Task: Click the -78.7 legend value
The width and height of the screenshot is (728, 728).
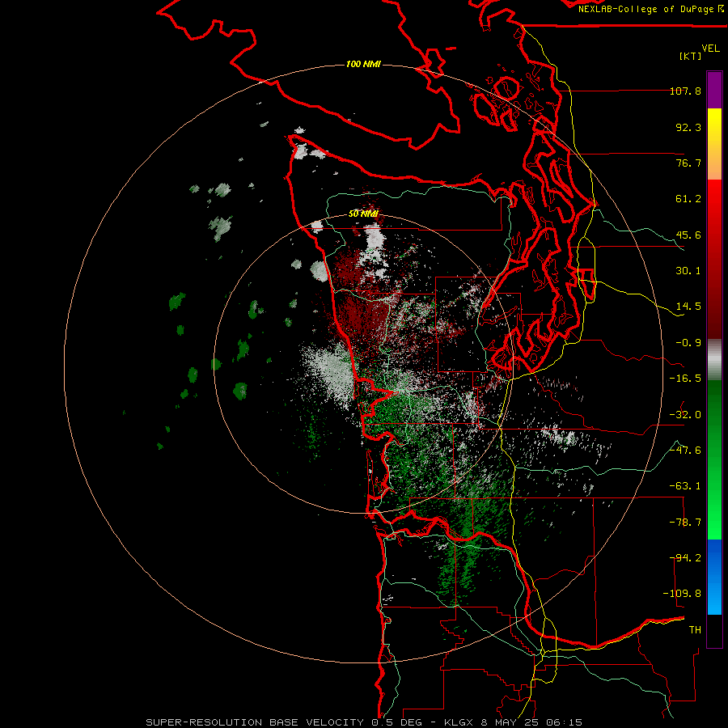Action: [685, 523]
